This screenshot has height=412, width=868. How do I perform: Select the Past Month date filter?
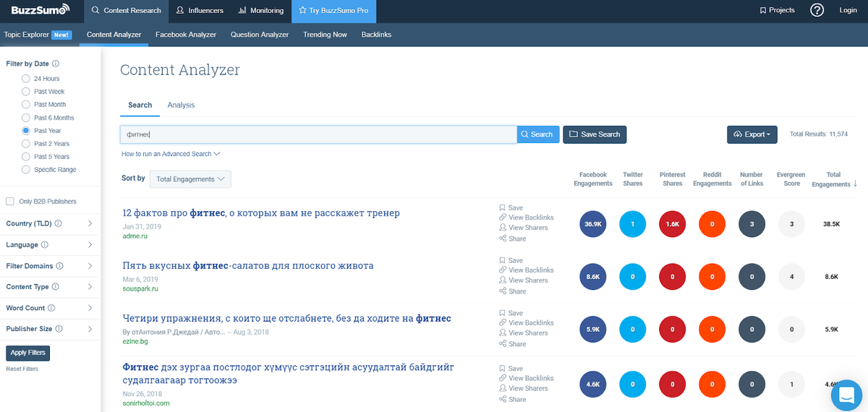coord(26,104)
